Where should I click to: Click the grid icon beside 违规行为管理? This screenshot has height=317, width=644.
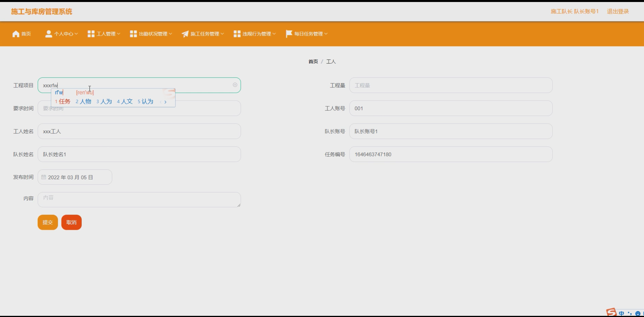237,34
